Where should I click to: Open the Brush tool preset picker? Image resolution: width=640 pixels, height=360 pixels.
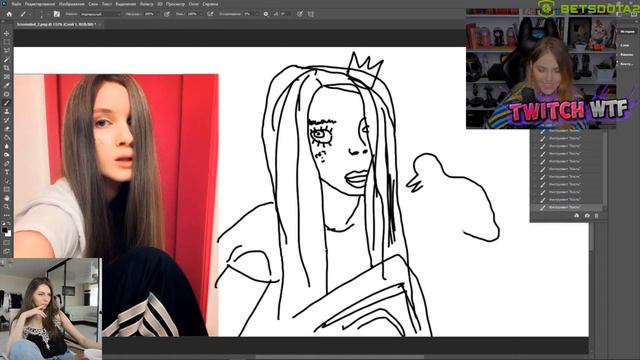click(25, 14)
